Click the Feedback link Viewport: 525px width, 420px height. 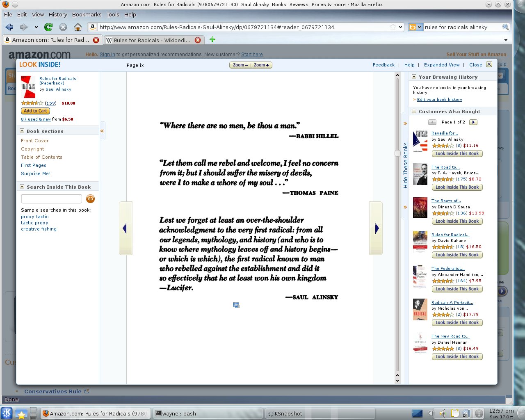coord(383,65)
